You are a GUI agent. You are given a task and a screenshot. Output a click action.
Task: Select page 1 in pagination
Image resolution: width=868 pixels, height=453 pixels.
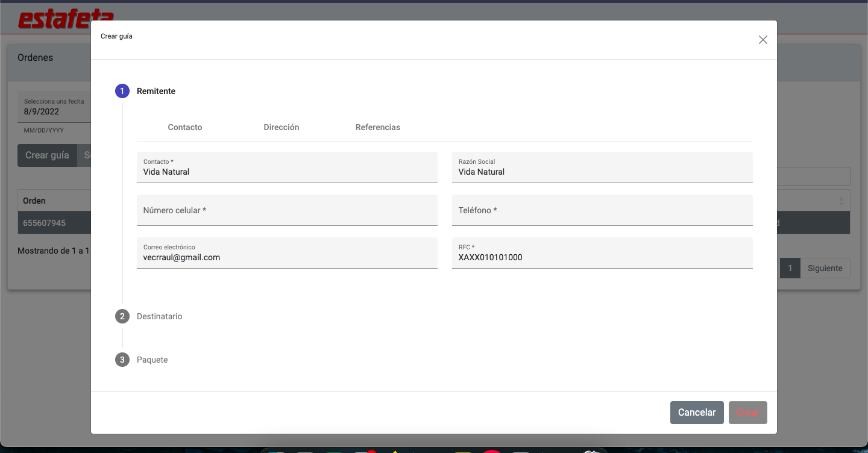click(790, 268)
